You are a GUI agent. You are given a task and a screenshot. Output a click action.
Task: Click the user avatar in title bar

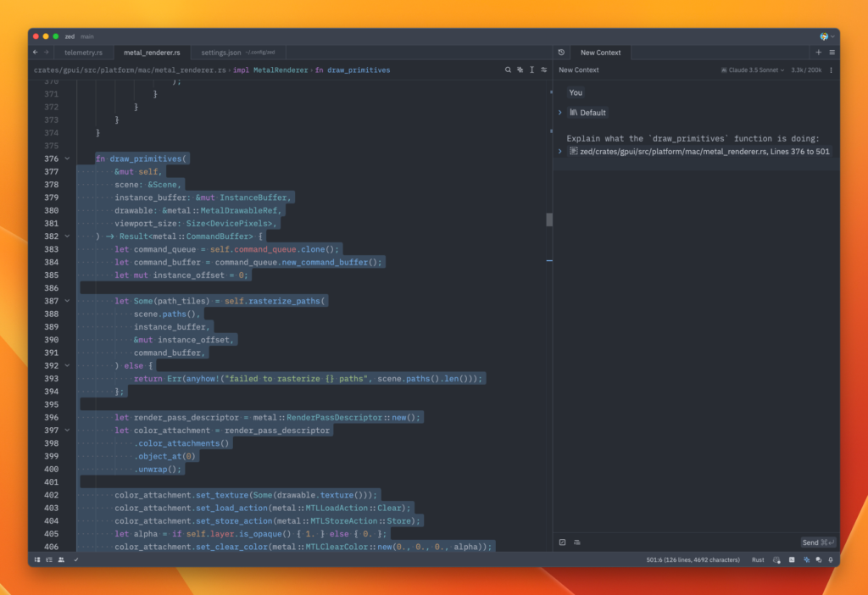click(x=824, y=36)
